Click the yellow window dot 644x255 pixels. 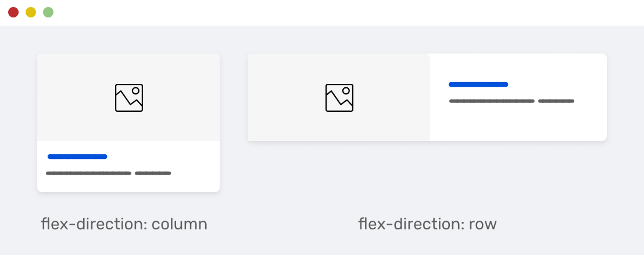click(x=31, y=12)
